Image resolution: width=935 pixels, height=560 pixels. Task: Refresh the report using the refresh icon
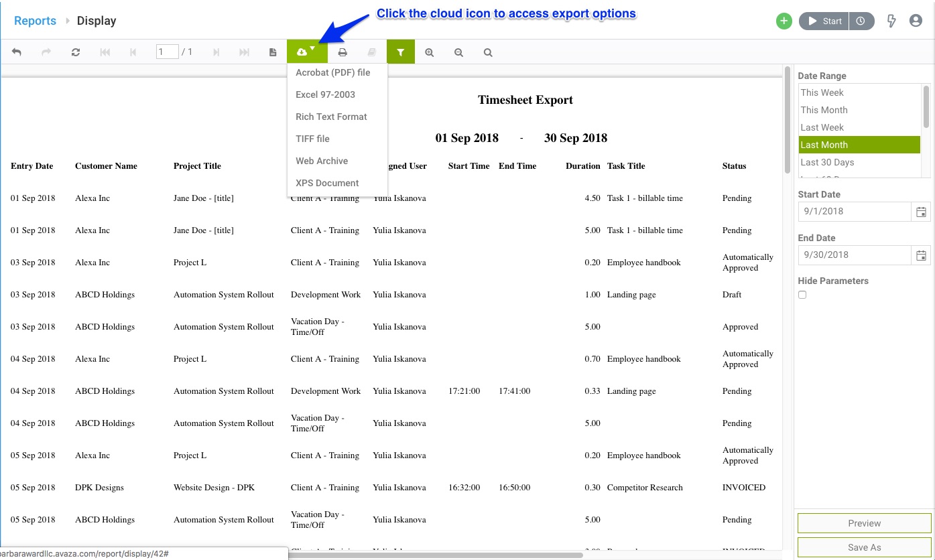tap(76, 52)
